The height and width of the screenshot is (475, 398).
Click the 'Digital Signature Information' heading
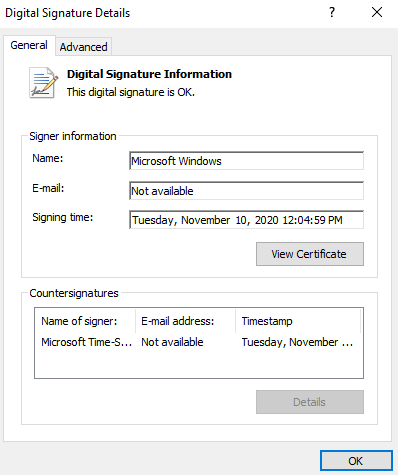(149, 74)
